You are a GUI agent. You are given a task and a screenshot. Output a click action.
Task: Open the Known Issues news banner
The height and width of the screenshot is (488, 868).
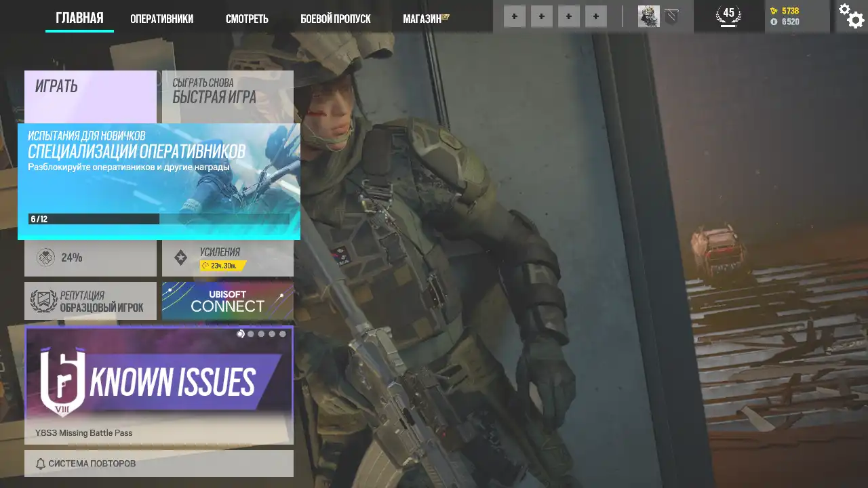[159, 385]
